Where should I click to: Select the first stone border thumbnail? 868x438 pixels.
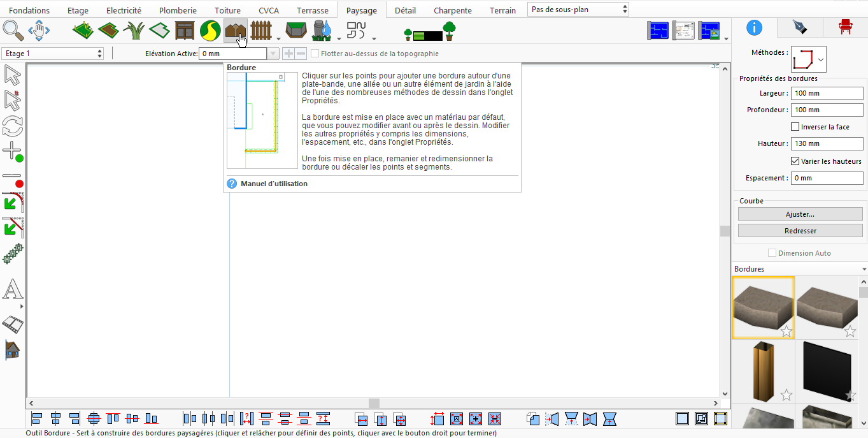(764, 307)
